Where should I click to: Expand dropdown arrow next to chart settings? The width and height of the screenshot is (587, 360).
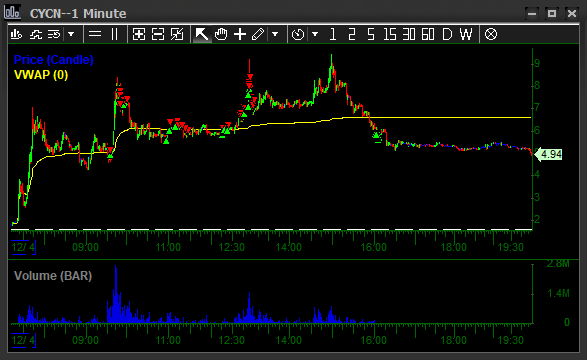point(71,34)
